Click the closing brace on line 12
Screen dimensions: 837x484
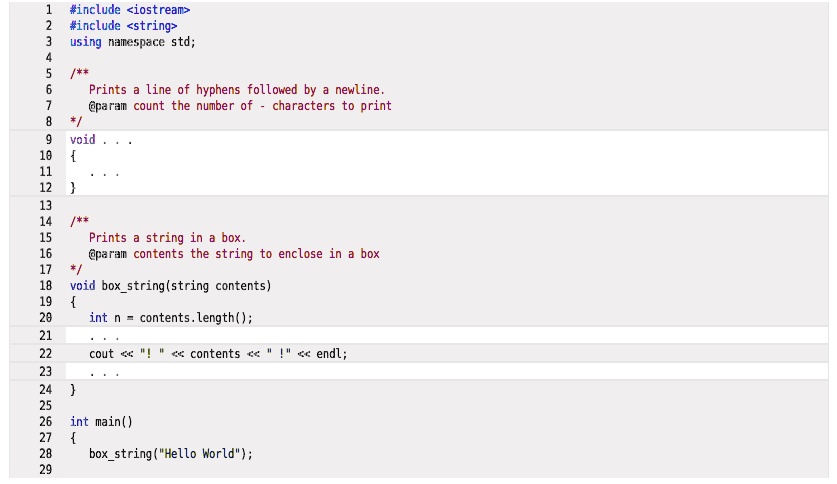pyautogui.click(x=73, y=188)
